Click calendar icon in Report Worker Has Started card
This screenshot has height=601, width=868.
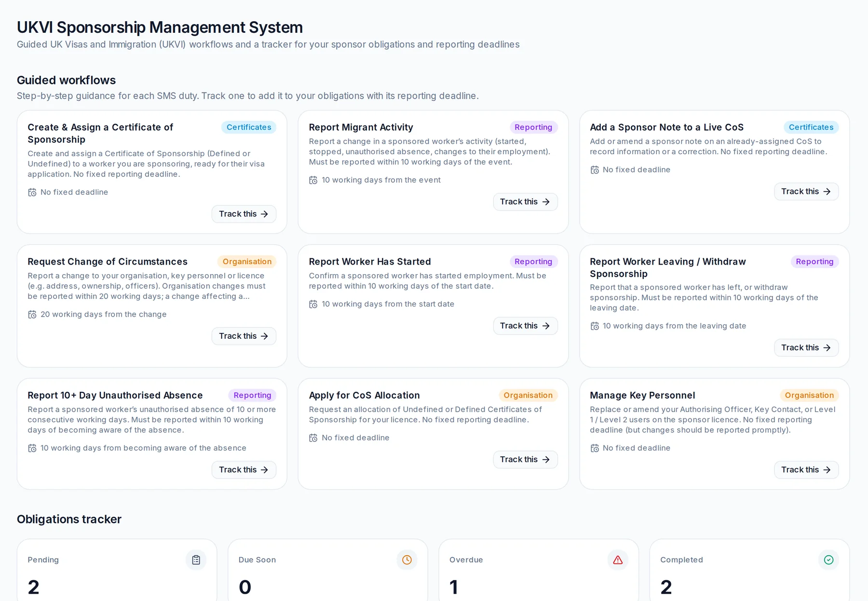click(313, 304)
